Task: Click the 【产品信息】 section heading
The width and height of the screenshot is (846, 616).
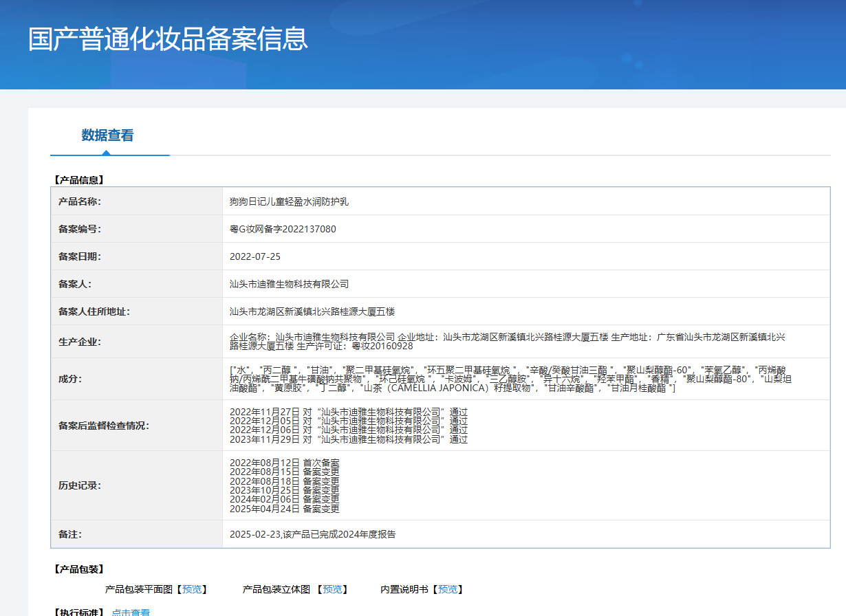Action: pos(79,180)
